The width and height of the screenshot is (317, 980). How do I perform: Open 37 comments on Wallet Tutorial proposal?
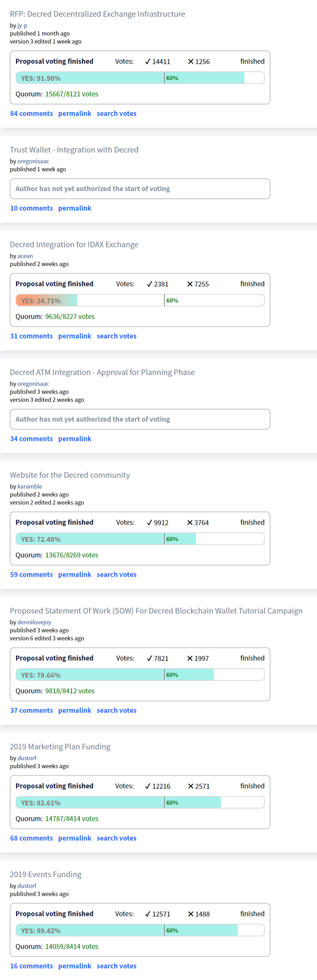[x=32, y=710]
